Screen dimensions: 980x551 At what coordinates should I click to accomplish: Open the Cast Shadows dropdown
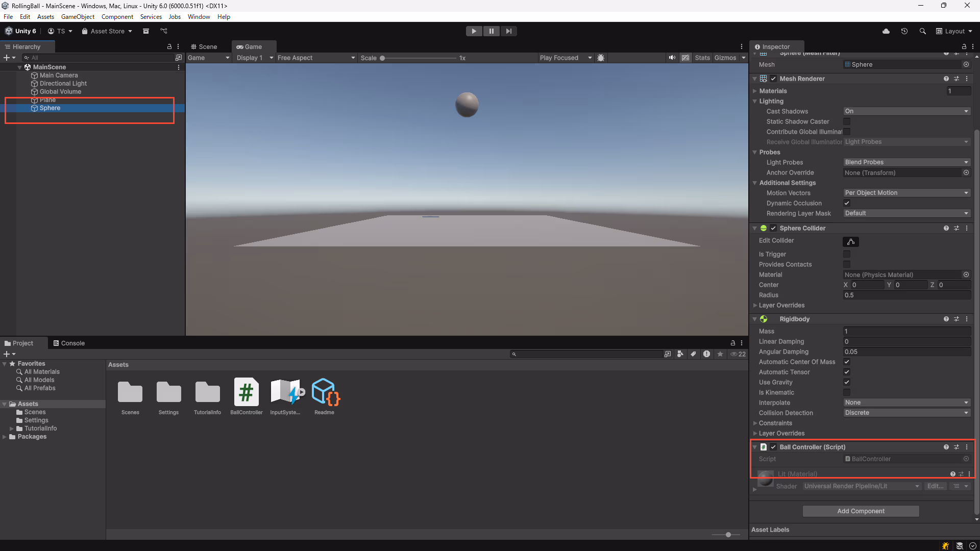(906, 111)
